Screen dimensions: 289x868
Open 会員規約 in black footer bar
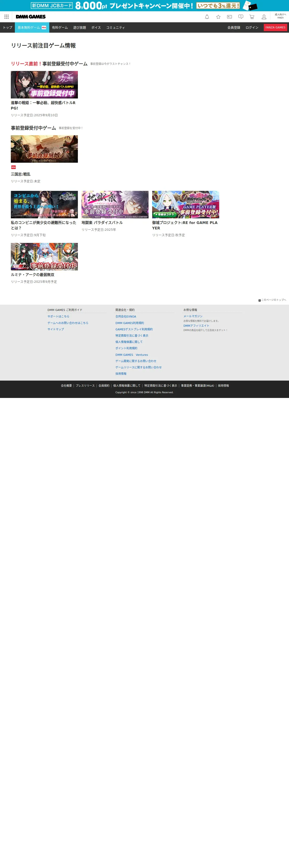tap(104, 386)
